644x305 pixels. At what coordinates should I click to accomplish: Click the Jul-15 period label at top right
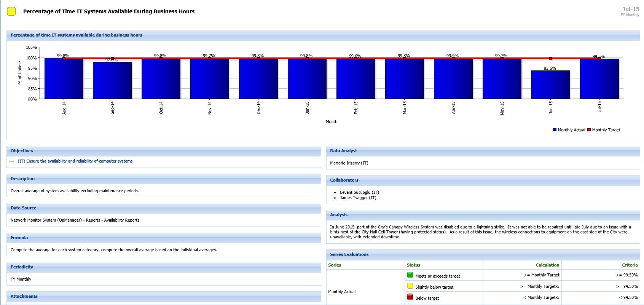pyautogui.click(x=631, y=9)
